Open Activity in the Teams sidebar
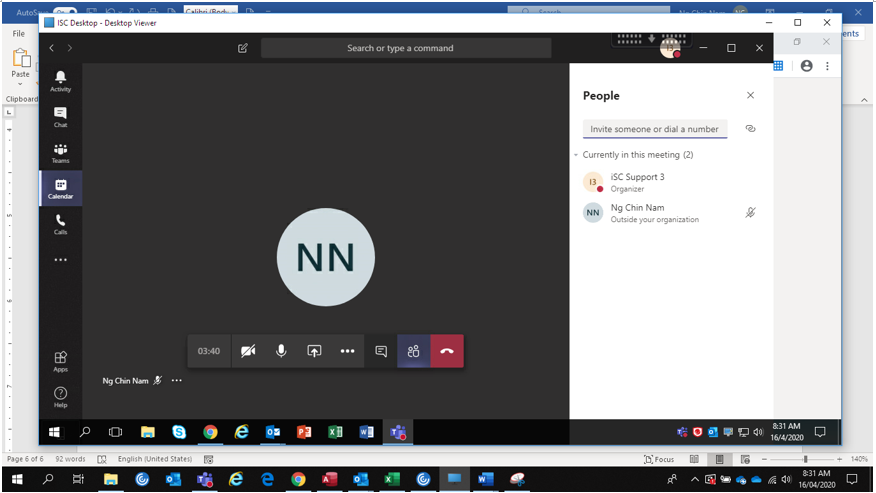The image size is (876, 493). 60,81
